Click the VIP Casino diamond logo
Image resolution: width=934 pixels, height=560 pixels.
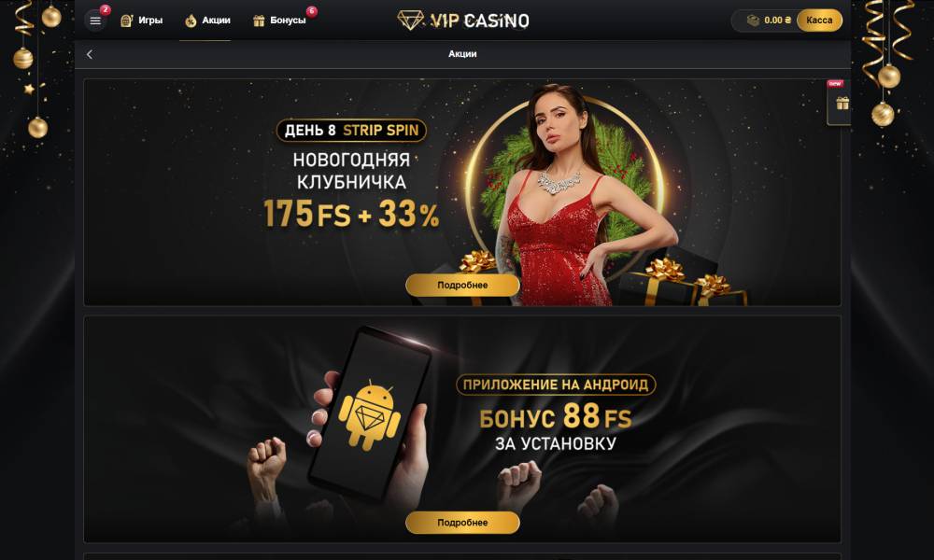pos(410,21)
